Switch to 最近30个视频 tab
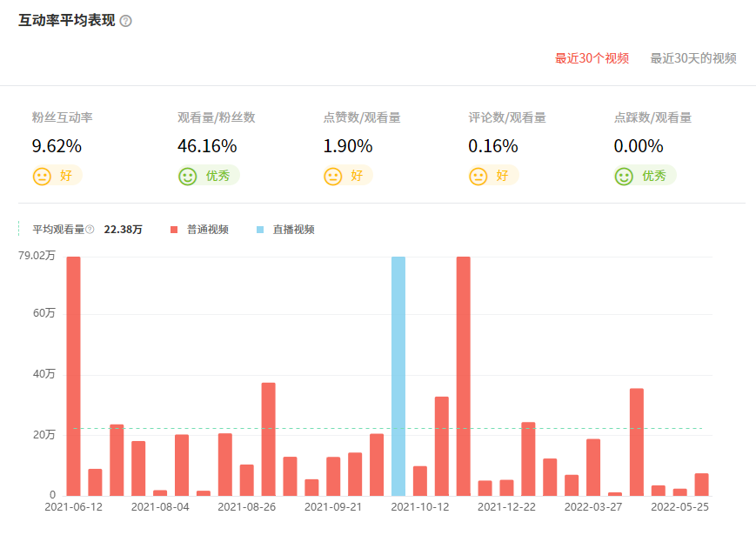The height and width of the screenshot is (535, 756). (592, 58)
